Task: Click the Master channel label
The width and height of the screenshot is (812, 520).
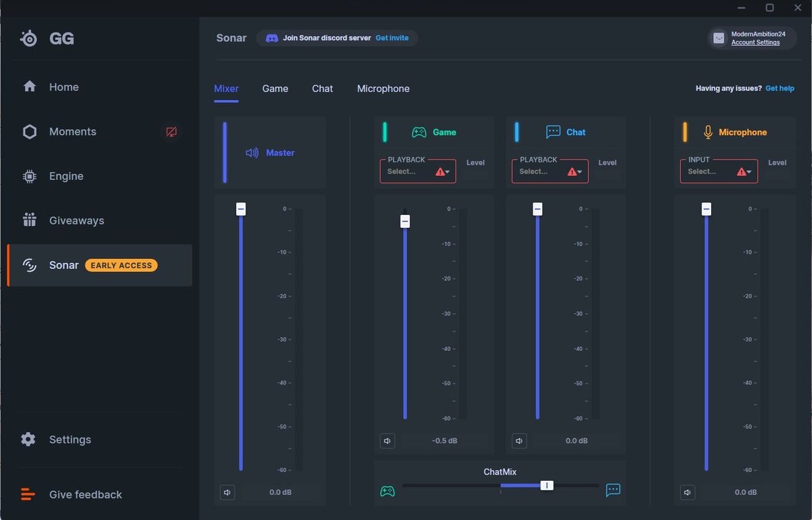Action: pos(280,153)
